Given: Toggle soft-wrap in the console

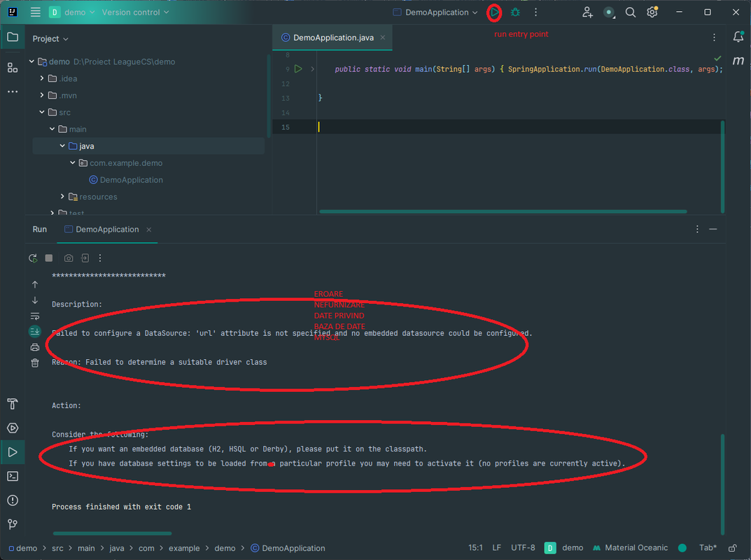Looking at the screenshot, I should [x=35, y=316].
